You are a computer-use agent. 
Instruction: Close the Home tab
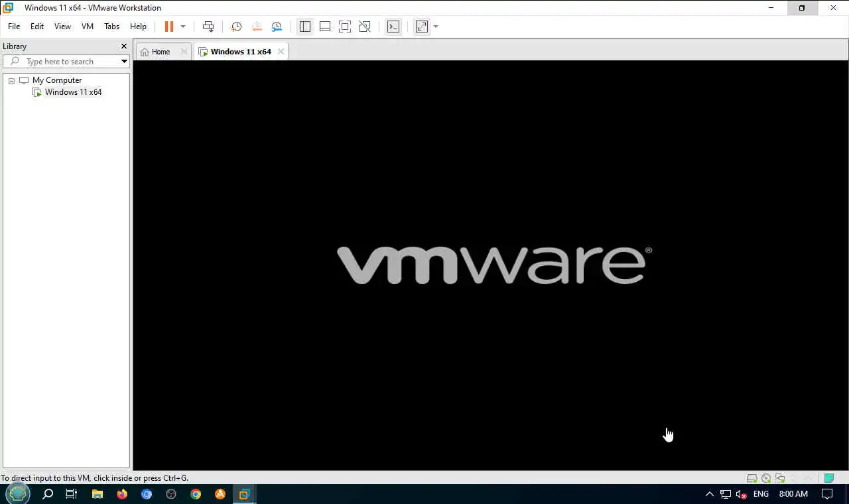tap(184, 52)
